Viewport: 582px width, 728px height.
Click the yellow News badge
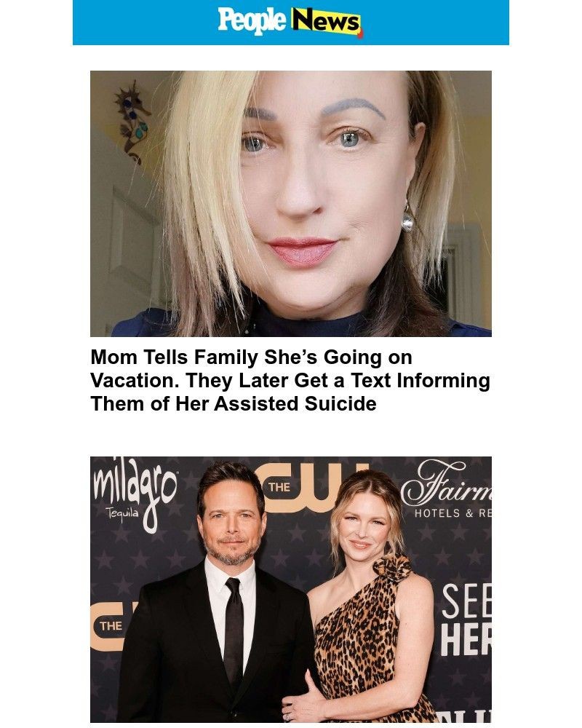(x=326, y=22)
